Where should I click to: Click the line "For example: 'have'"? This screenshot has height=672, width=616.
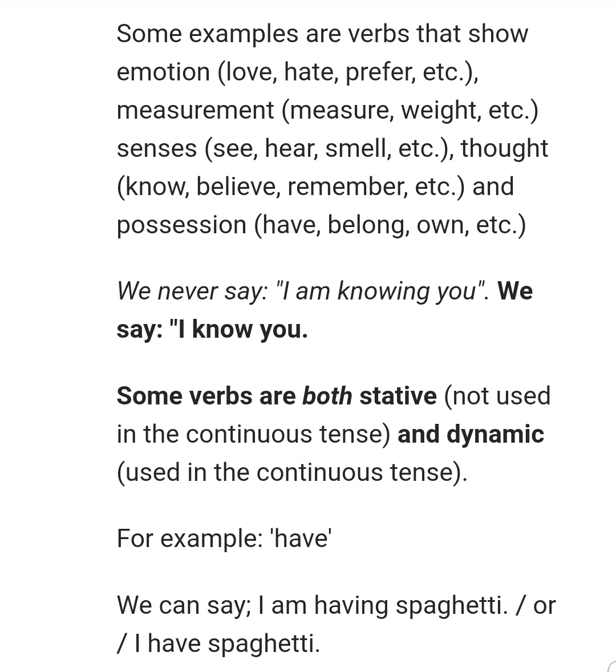pyautogui.click(x=224, y=538)
